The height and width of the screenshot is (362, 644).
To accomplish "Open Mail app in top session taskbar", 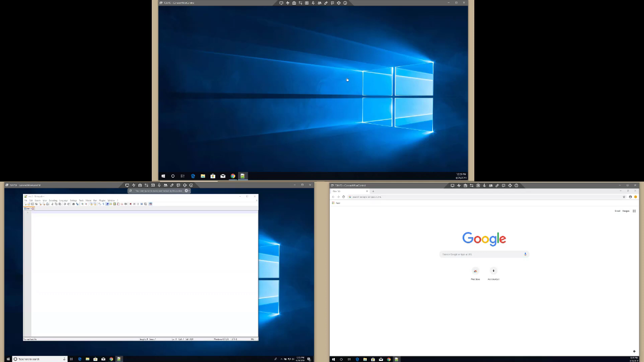I will click(223, 176).
